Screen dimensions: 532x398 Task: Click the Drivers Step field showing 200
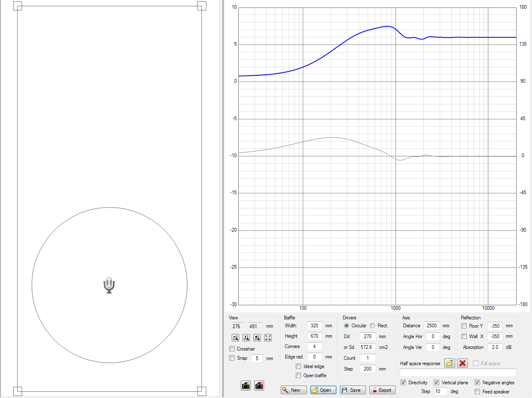pyautogui.click(x=368, y=369)
